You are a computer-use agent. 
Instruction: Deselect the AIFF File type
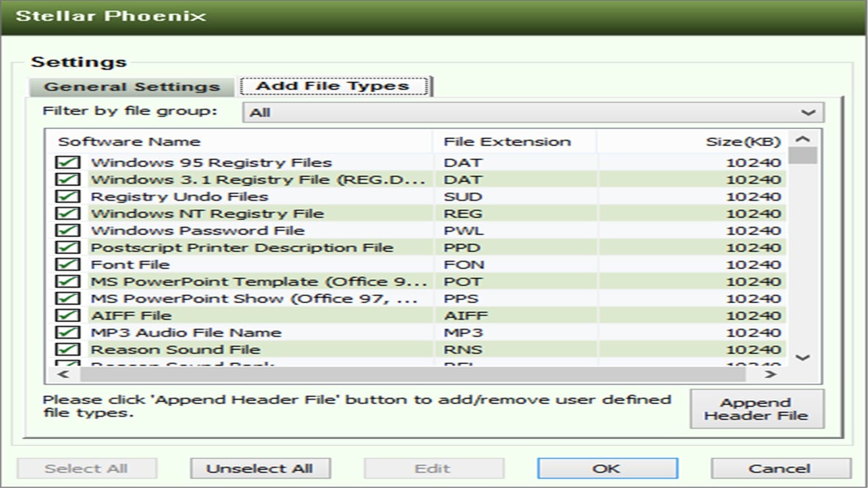click(x=67, y=315)
